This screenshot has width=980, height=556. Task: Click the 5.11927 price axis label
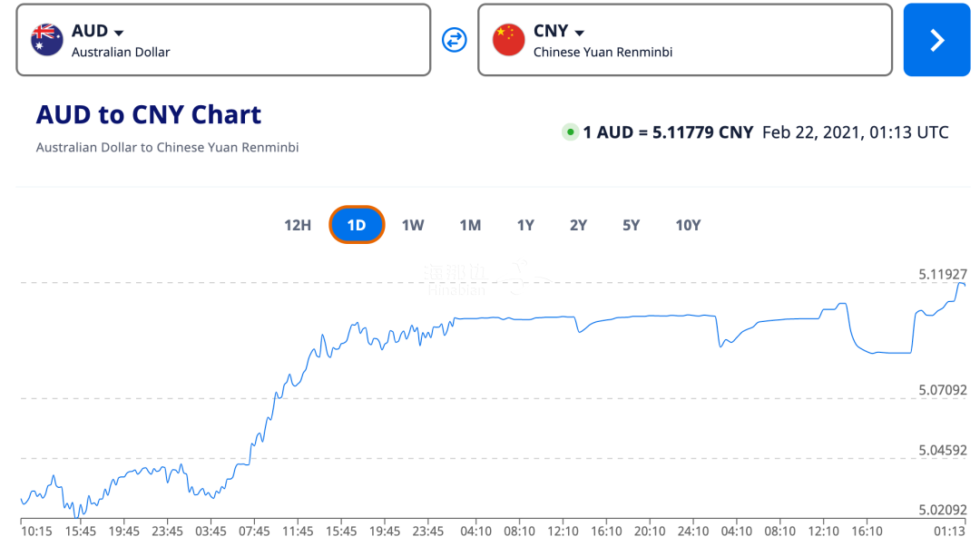(x=942, y=274)
